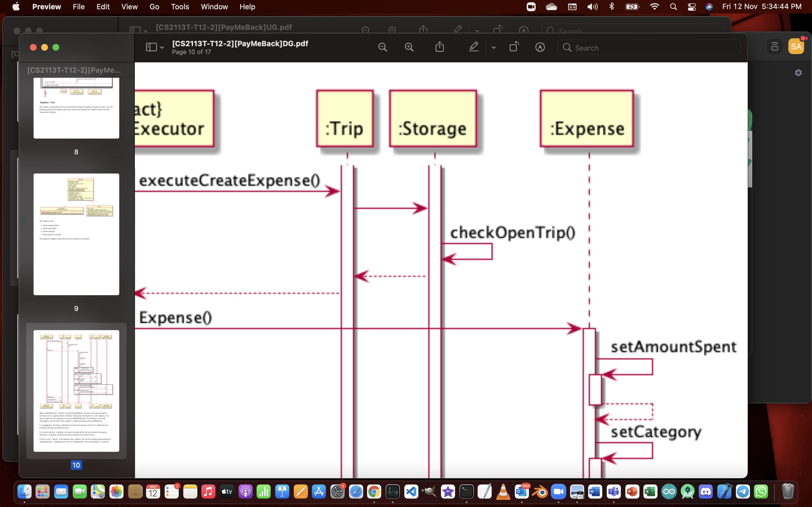Screen dimensions: 812x507
Task: Open the Share icon in toolbar
Action: 440,47
